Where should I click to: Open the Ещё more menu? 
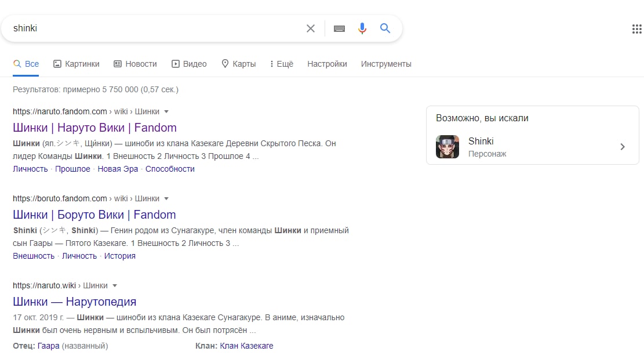[281, 64]
